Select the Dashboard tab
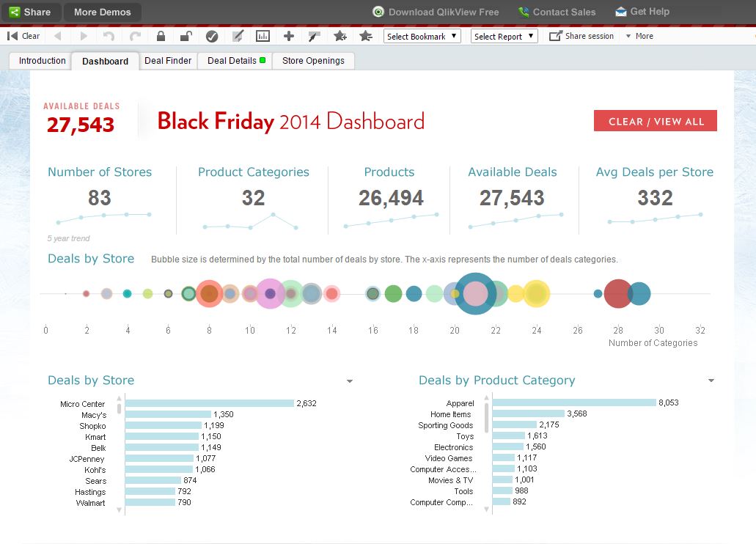Image resolution: width=756 pixels, height=544 pixels. 105,62
